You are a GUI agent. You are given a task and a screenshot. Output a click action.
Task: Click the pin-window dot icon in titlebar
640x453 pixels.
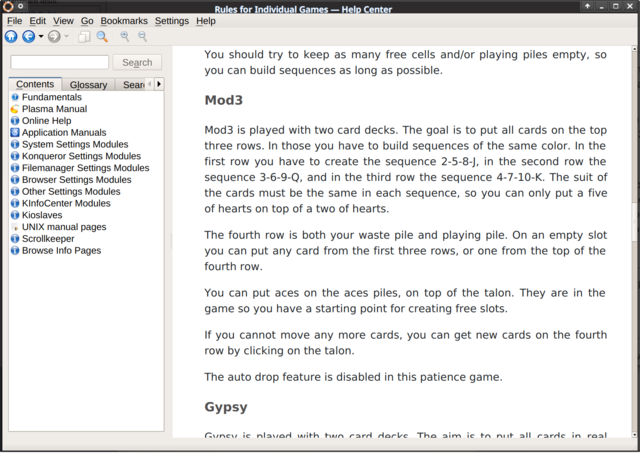point(20,6)
